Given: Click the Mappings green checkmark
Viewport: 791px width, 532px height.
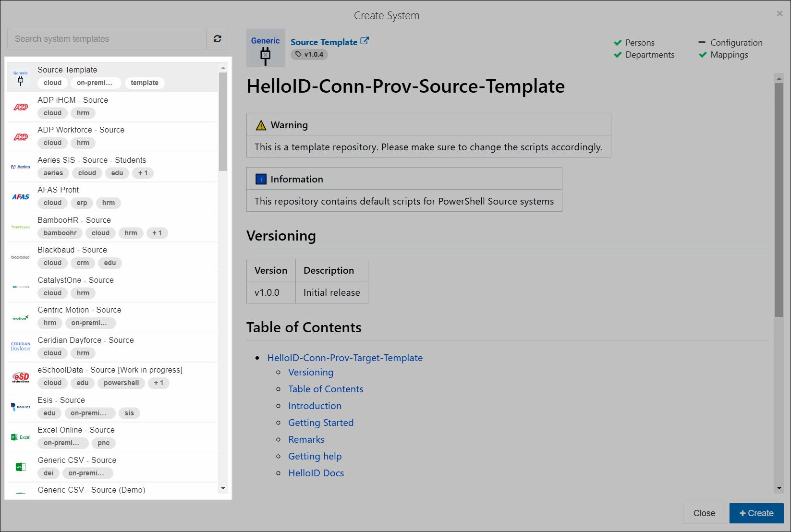Looking at the screenshot, I should (x=703, y=55).
